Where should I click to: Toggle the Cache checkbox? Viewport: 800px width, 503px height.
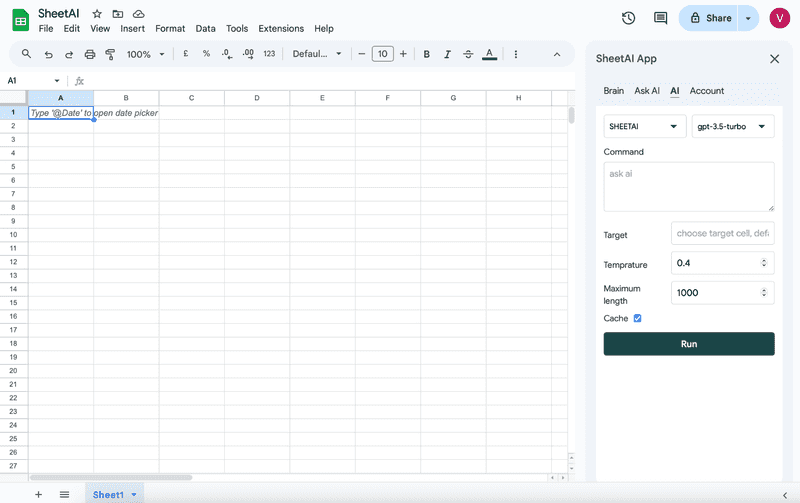tap(637, 318)
